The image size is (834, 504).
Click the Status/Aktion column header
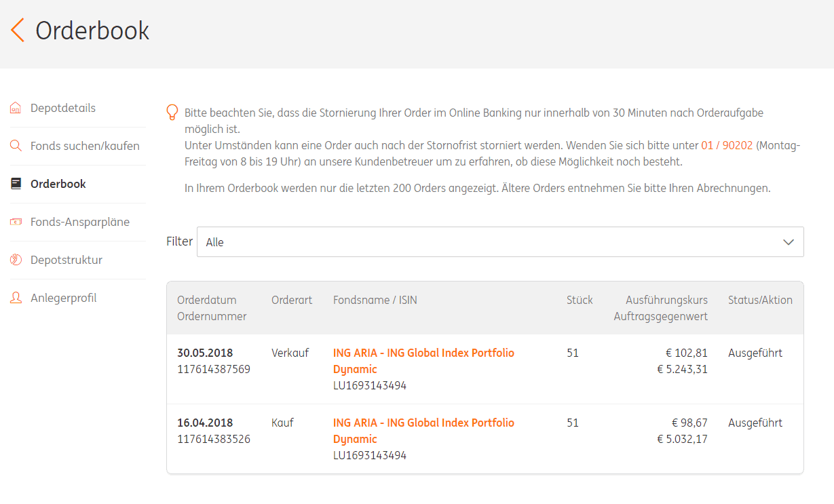click(760, 300)
